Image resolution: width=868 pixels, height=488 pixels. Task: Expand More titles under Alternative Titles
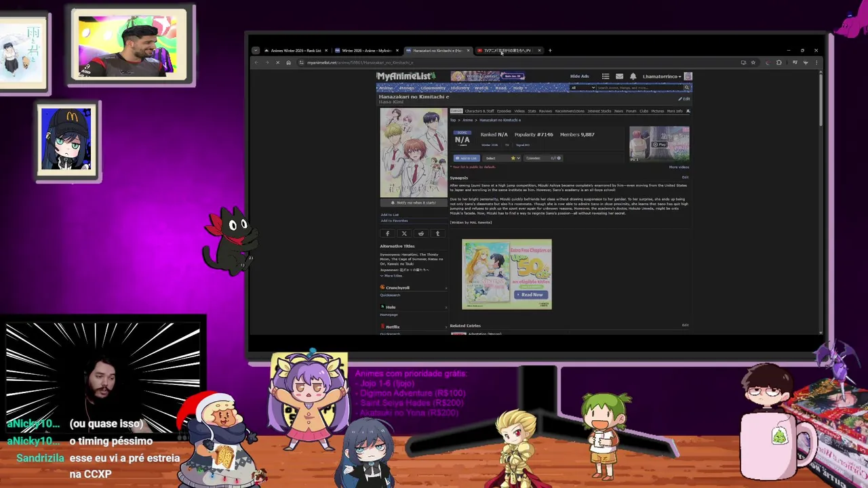pos(391,276)
